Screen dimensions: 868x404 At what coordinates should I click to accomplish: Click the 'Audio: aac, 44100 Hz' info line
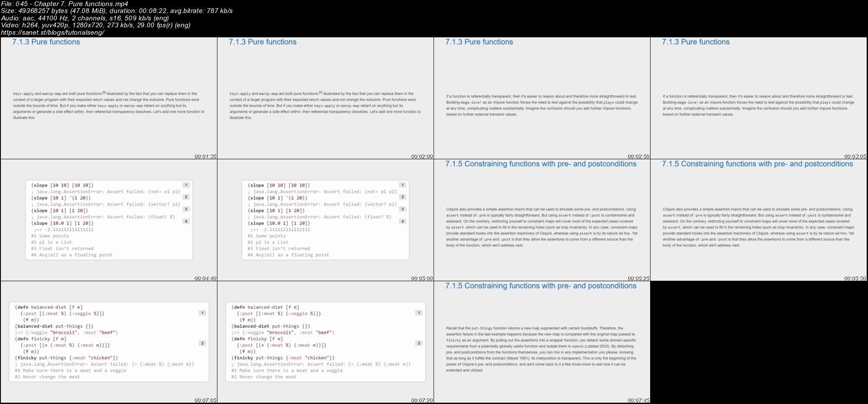pos(85,18)
